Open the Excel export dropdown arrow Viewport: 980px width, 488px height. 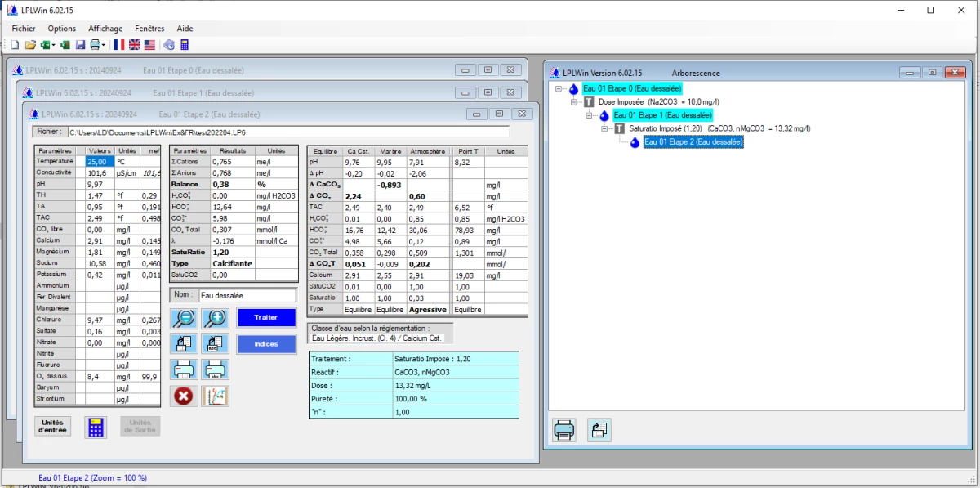54,45
